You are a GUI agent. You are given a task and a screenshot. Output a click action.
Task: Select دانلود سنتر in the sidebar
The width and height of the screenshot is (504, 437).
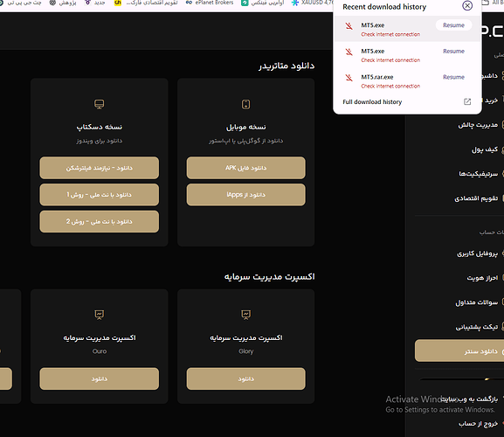459,350
